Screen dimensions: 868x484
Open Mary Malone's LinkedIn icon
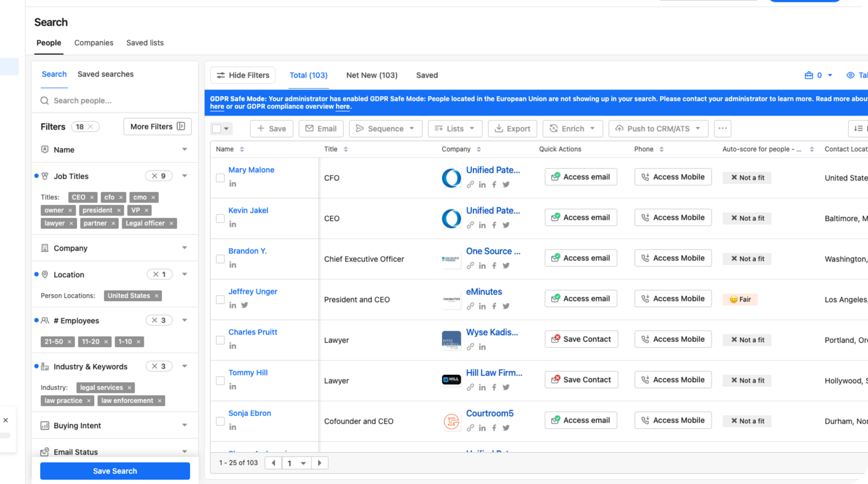[x=233, y=184]
